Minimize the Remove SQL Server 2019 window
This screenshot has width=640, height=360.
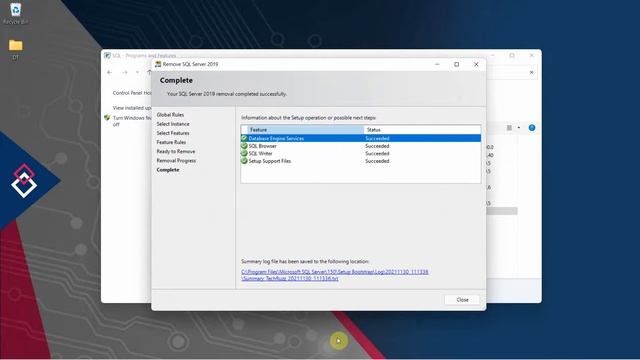(x=437, y=64)
